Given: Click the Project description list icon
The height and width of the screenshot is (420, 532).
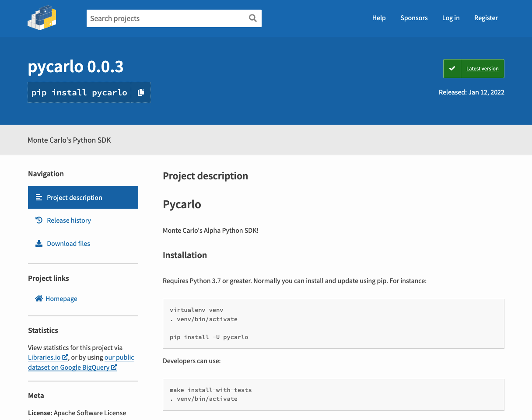Looking at the screenshot, I should (x=39, y=197).
